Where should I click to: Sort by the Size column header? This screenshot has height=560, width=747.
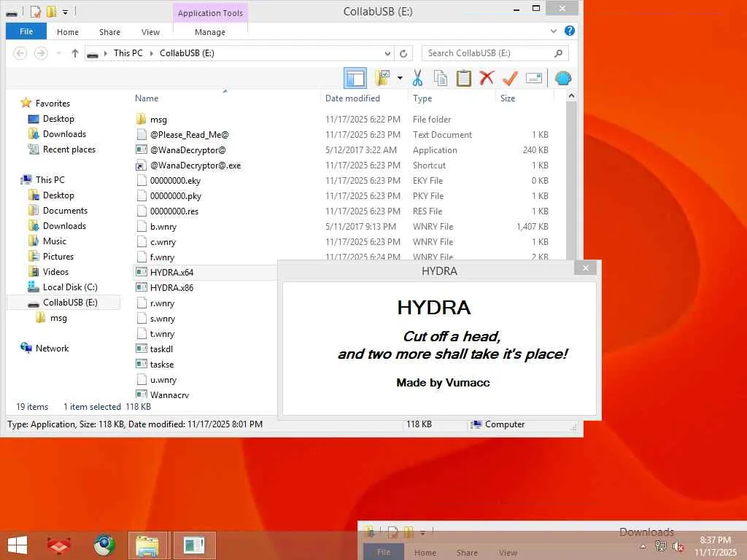[508, 98]
